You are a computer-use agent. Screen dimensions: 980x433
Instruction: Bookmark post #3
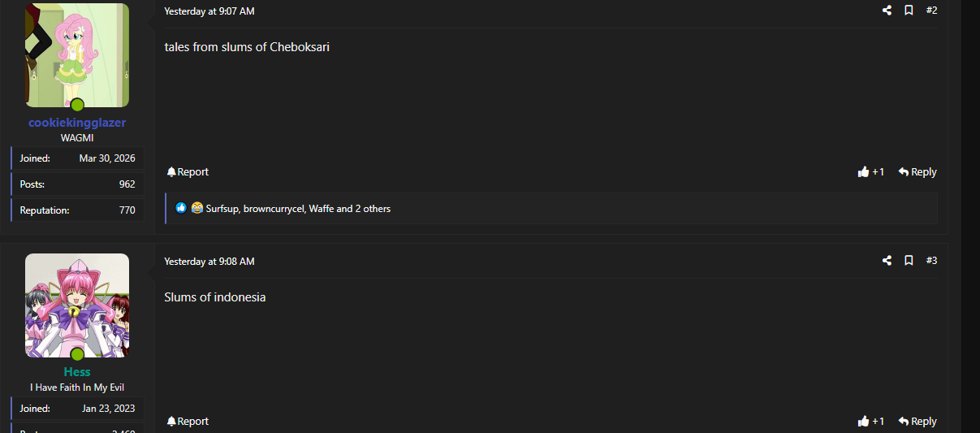[x=909, y=261]
